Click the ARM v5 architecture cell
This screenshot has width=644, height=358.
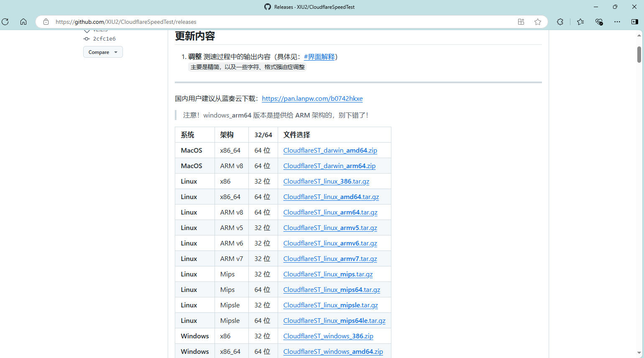click(x=232, y=228)
